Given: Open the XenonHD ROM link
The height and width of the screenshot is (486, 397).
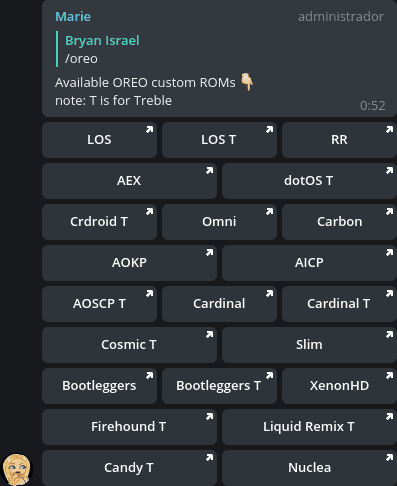Looking at the screenshot, I should click(x=339, y=386).
